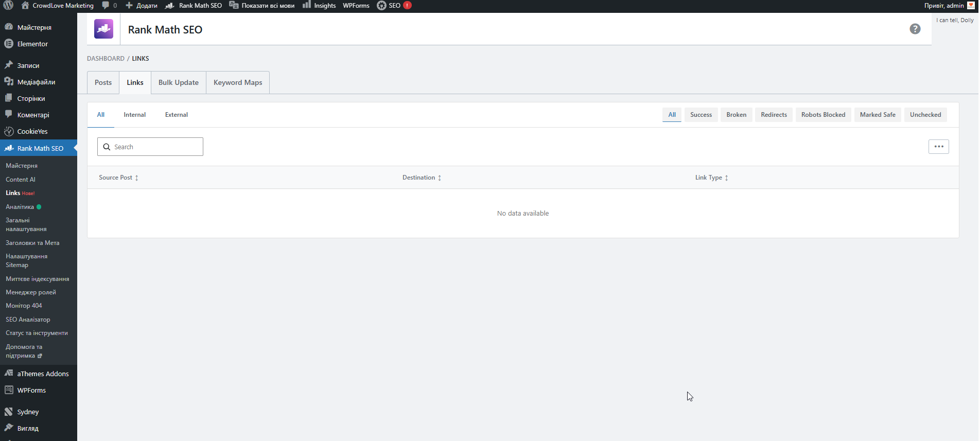Click the Коментарі comment icon
Image resolution: width=980 pixels, height=441 pixels.
[x=9, y=114]
